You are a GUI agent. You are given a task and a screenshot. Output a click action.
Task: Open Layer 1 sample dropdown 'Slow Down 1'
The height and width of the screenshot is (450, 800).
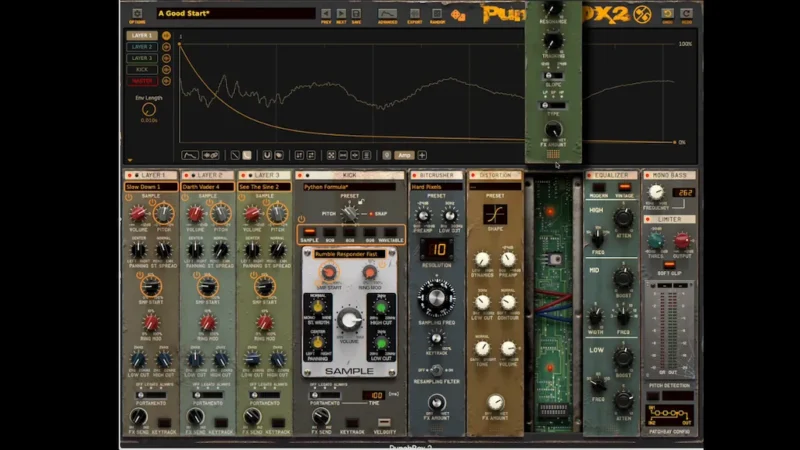pyautogui.click(x=151, y=187)
